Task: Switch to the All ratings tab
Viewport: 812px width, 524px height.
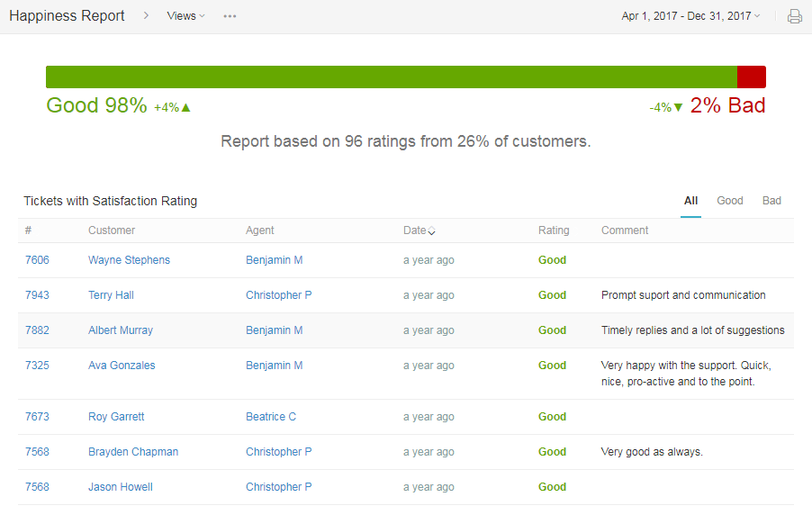Action: tap(690, 201)
